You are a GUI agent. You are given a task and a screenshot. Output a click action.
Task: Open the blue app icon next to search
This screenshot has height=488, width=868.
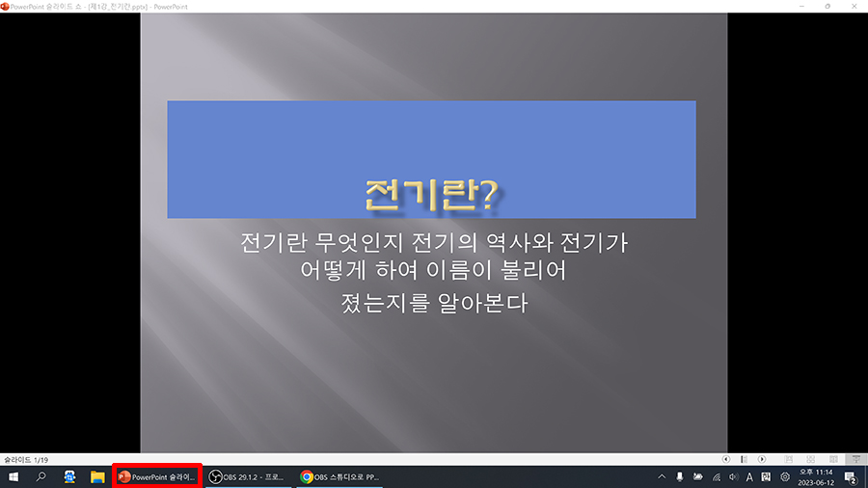(x=69, y=476)
